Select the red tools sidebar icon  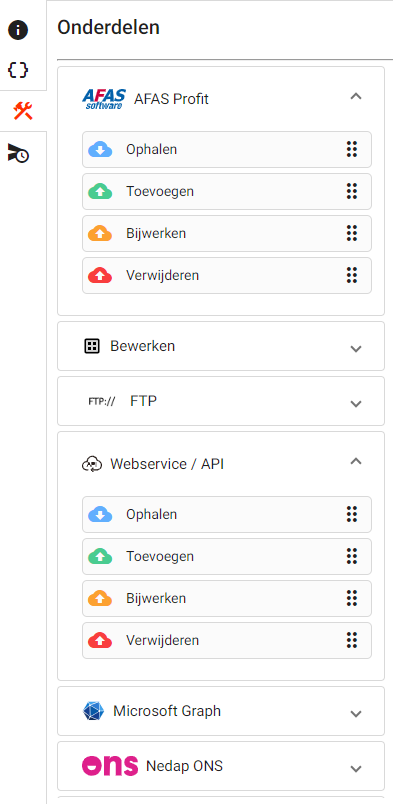[23, 111]
